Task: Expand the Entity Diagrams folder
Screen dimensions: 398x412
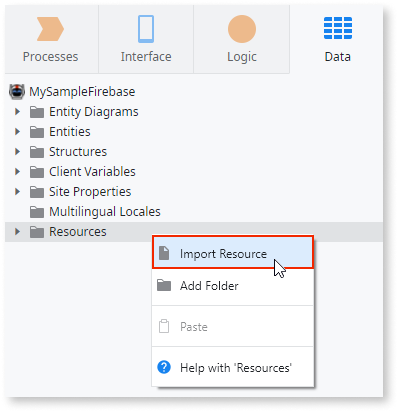Action: tap(17, 111)
